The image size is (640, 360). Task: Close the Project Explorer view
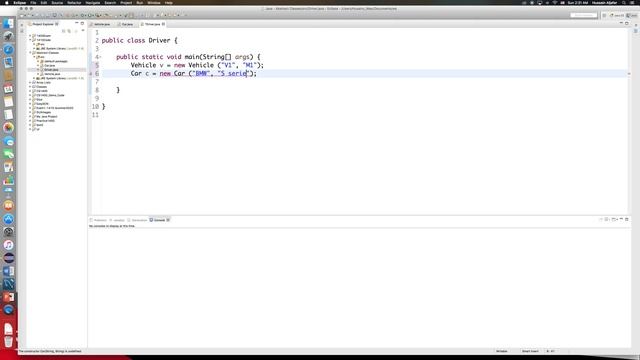57,24
